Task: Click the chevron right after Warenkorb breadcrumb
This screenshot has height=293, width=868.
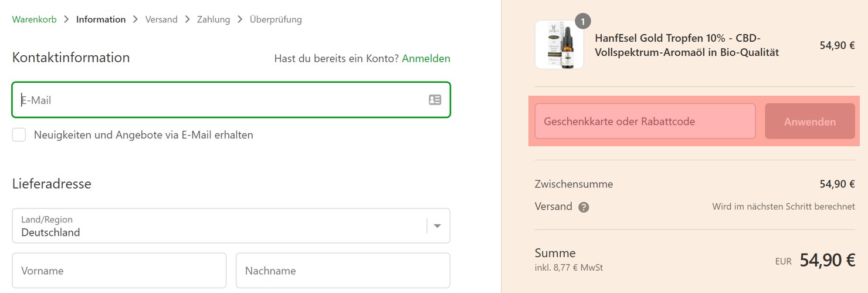Action: click(x=66, y=19)
